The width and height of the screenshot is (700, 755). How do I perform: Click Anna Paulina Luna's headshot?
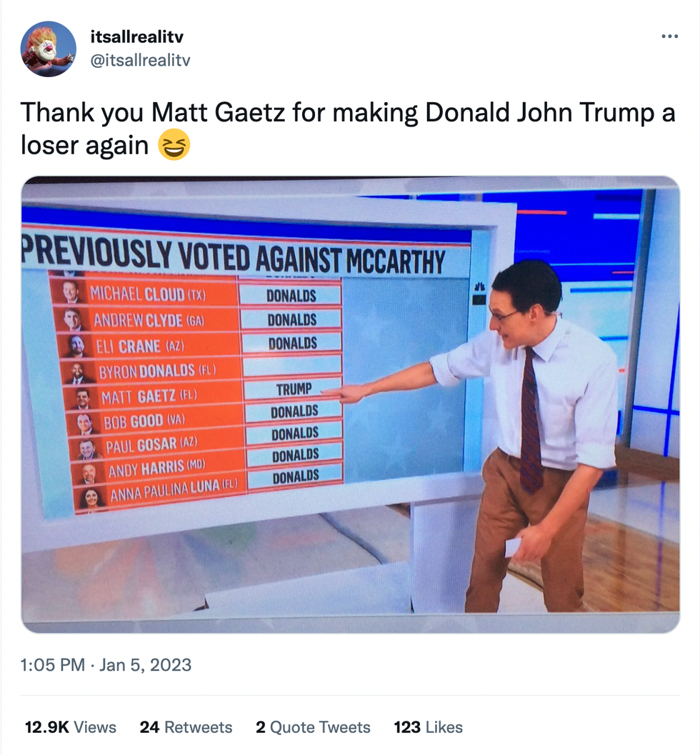[89, 499]
